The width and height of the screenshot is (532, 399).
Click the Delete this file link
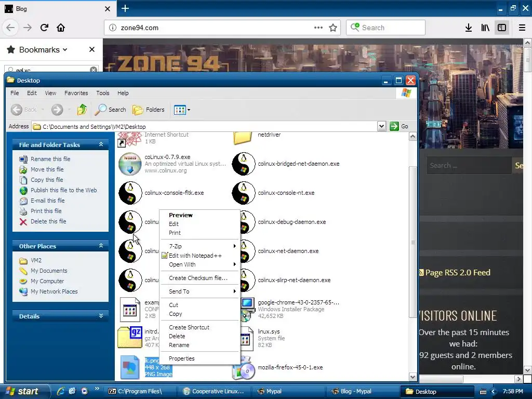point(48,221)
